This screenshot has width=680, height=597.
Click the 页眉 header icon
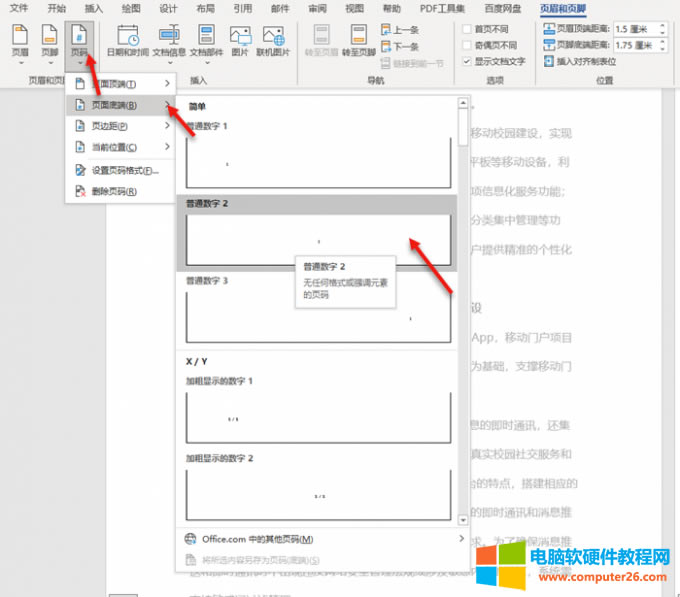20,40
